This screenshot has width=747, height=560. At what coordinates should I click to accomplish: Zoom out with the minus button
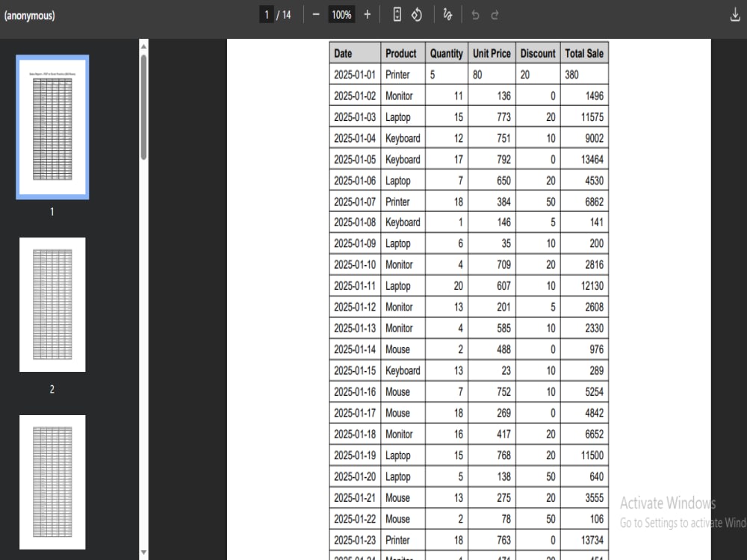[x=315, y=15]
